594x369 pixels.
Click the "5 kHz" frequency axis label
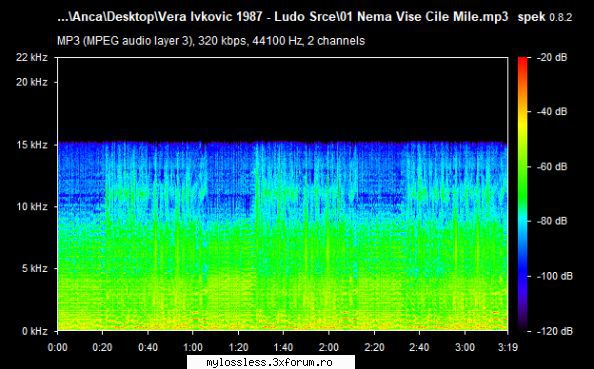pos(34,269)
